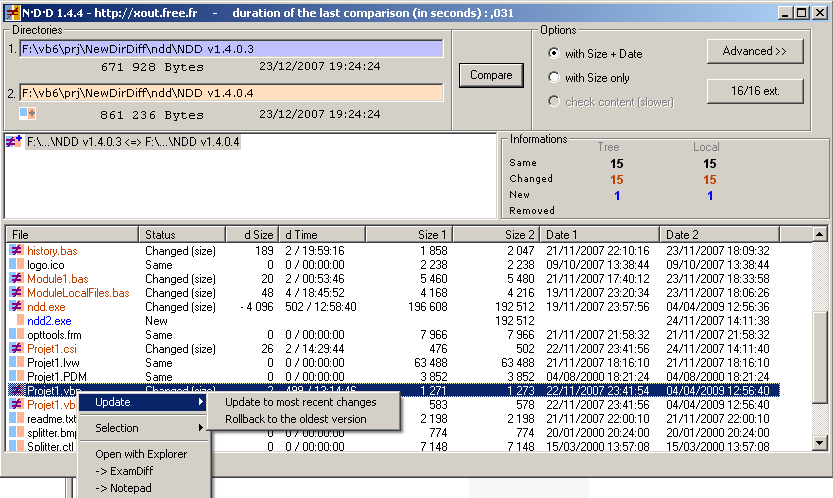Click the same-file icon next to logo.ico
833x498 pixels.
(x=16, y=265)
